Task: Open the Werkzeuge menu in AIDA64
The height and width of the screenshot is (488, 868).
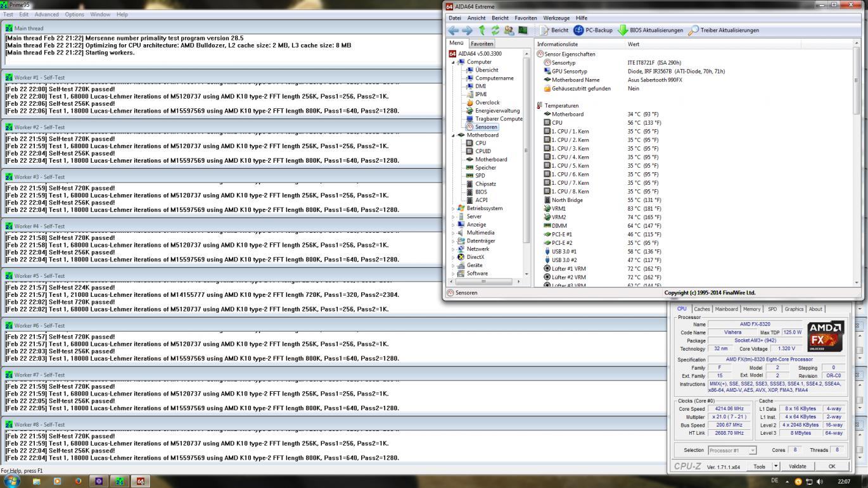Action: click(x=556, y=18)
